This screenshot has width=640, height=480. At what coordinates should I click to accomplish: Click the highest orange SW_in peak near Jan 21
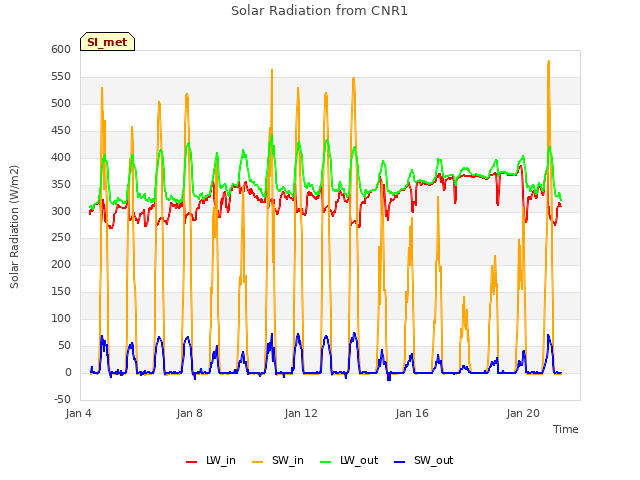[549, 61]
